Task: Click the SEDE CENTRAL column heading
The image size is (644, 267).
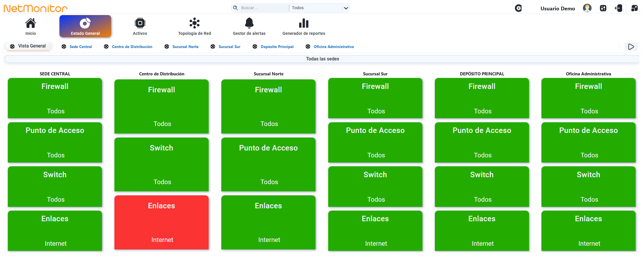Action: 55,74
